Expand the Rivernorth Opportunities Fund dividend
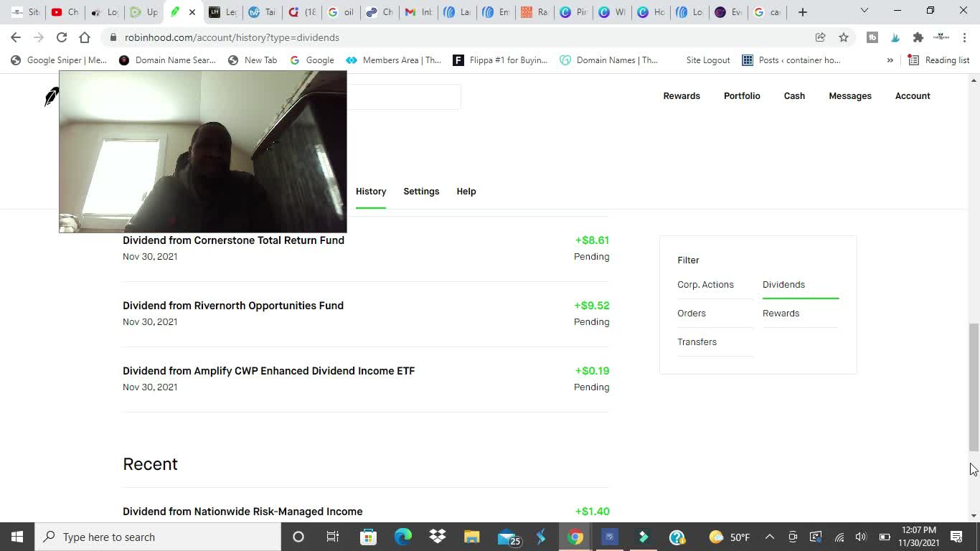Image resolution: width=980 pixels, height=551 pixels. (366, 314)
